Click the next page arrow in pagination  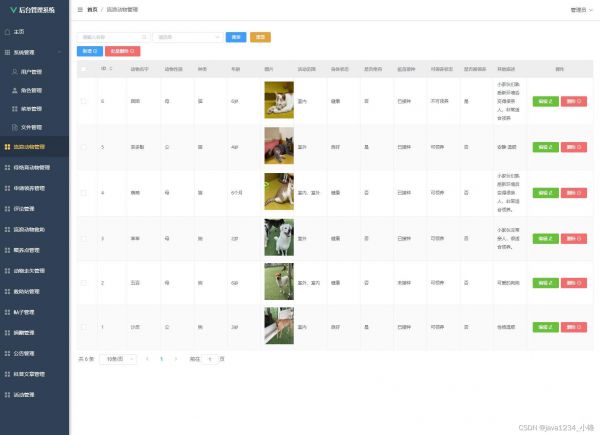click(x=176, y=359)
